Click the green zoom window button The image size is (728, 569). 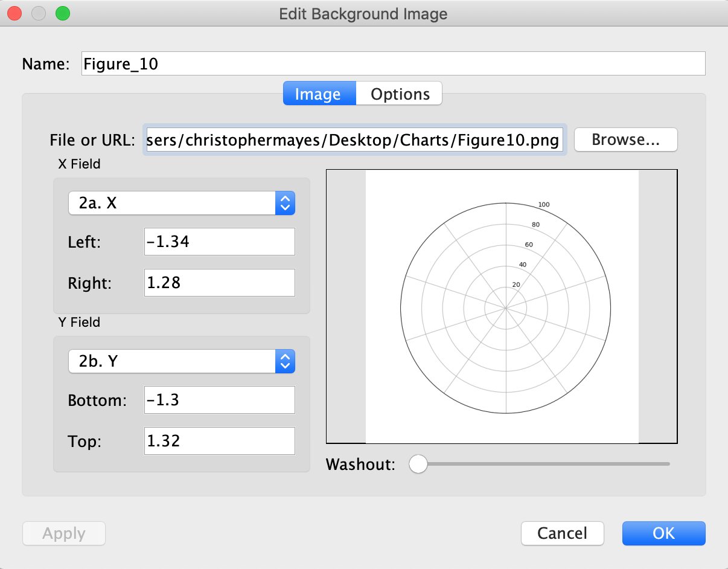[x=62, y=13]
